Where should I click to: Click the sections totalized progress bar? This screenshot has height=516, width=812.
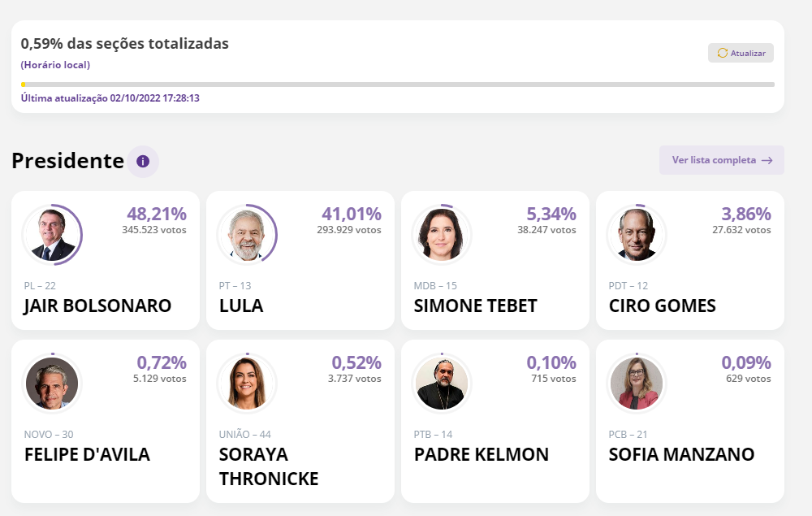(398, 85)
